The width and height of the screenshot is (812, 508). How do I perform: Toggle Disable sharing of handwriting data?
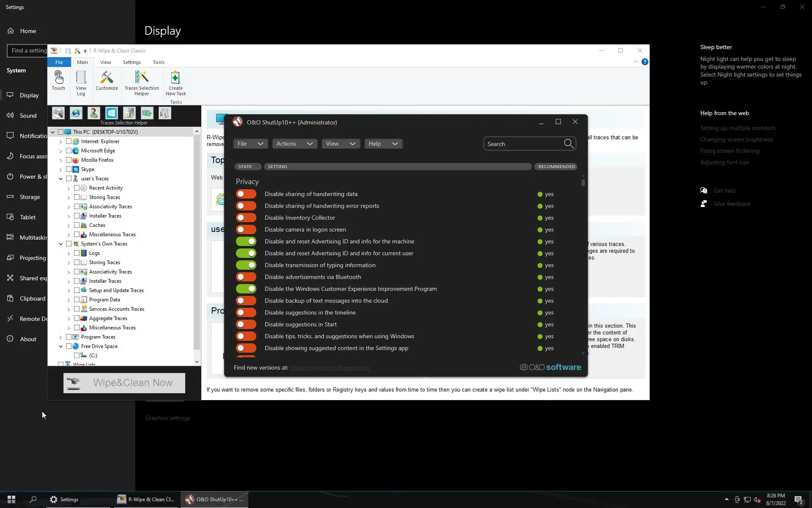click(246, 194)
